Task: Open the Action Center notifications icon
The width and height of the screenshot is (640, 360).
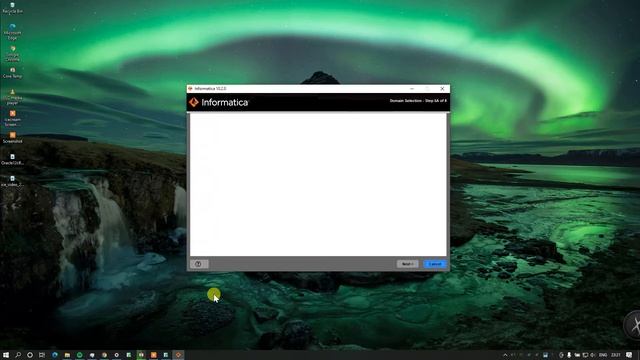Action: (629, 355)
